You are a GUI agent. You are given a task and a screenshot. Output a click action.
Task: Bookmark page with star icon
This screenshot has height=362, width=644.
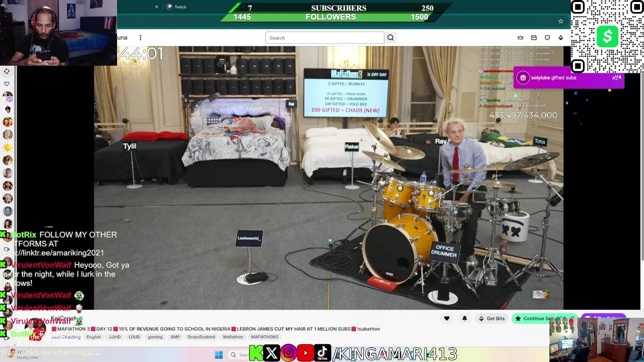[x=560, y=21]
